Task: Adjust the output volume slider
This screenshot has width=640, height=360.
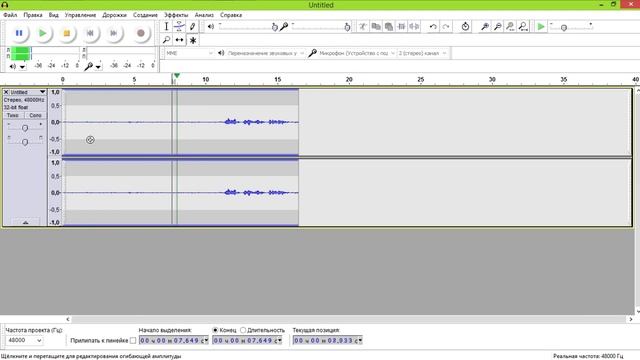Action: click(x=248, y=27)
